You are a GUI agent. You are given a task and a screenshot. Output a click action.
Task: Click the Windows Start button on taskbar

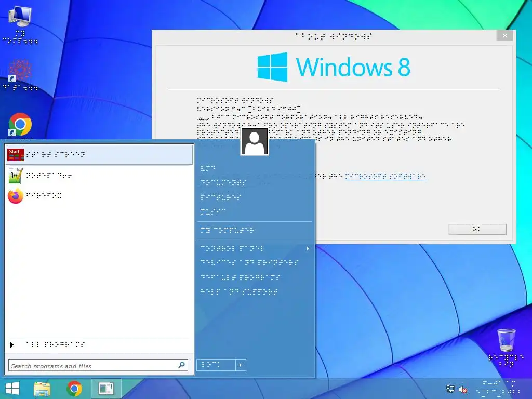(12, 389)
